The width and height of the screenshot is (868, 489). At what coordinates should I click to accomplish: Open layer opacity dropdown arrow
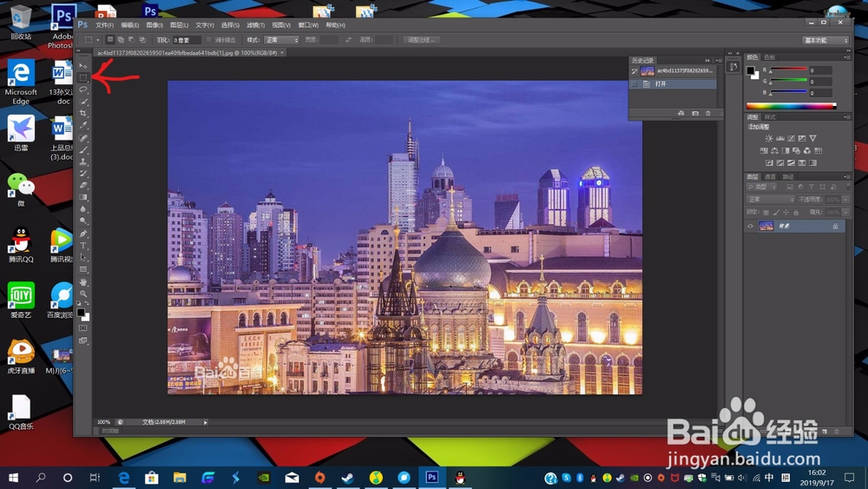(x=845, y=200)
